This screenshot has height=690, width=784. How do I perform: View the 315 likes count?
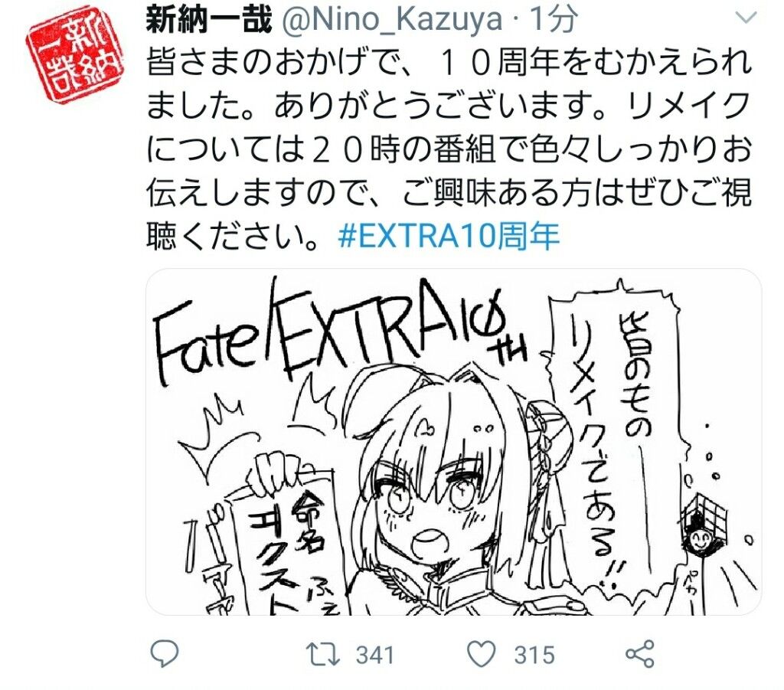[534, 655]
